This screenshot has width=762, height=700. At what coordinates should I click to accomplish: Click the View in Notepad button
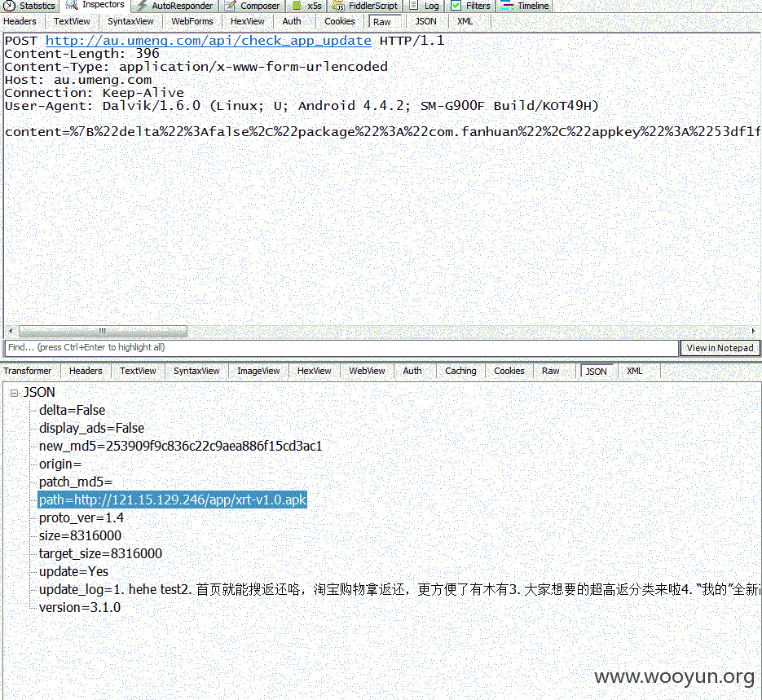[720, 348]
